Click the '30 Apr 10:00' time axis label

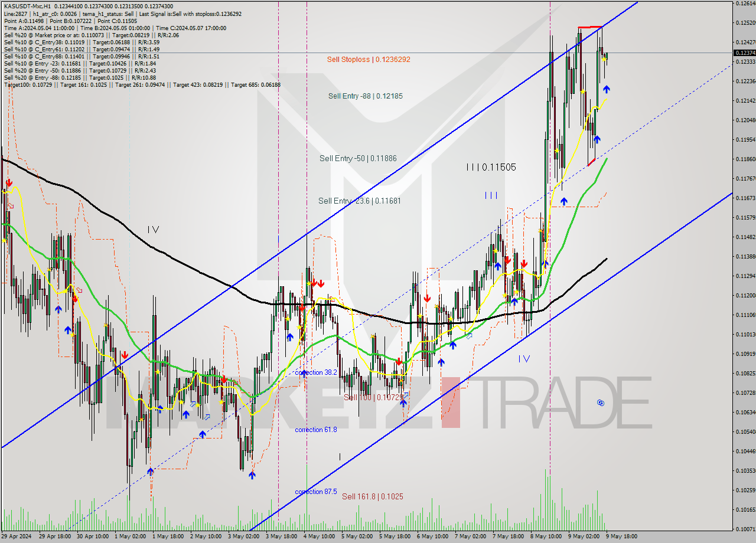(x=92, y=537)
